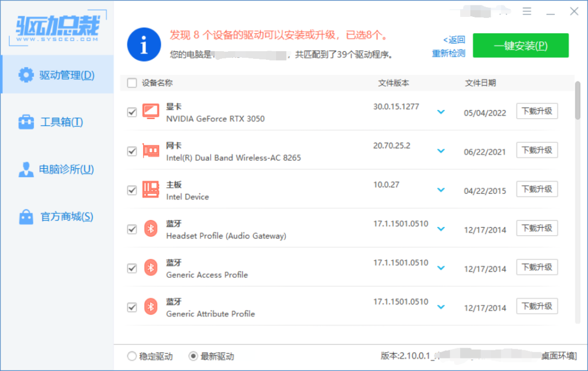Open the hamburger menu in title bar
588x371 pixels.
[527, 11]
